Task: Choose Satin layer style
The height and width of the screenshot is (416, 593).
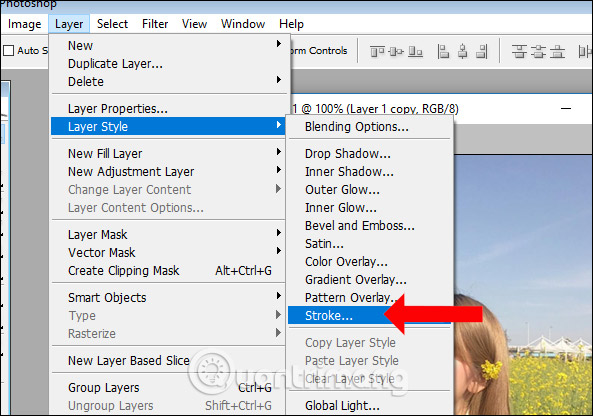Action: (x=370, y=244)
